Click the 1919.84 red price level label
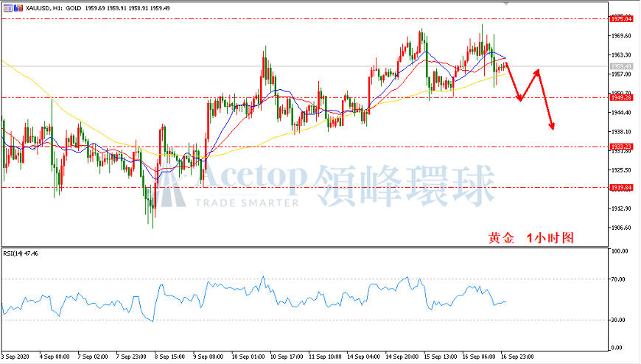This screenshot has height=364, width=641. click(x=620, y=188)
